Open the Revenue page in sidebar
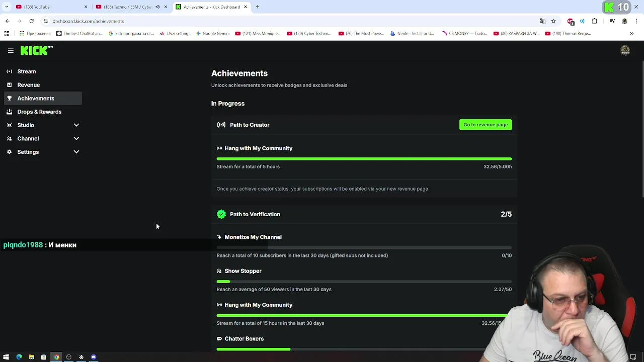Screen dimensions: 644x362 click(28, 85)
